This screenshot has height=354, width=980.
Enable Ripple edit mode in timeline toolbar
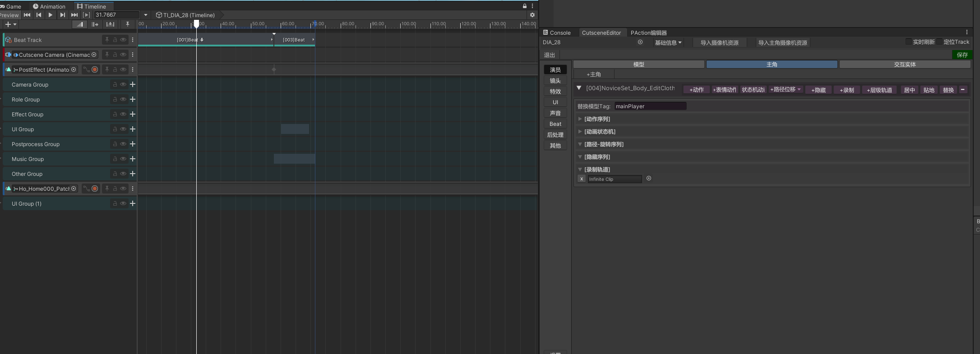pos(95,24)
